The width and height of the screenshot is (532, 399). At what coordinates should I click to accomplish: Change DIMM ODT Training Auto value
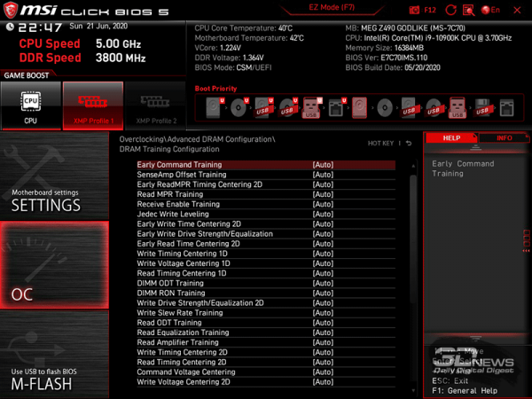323,284
